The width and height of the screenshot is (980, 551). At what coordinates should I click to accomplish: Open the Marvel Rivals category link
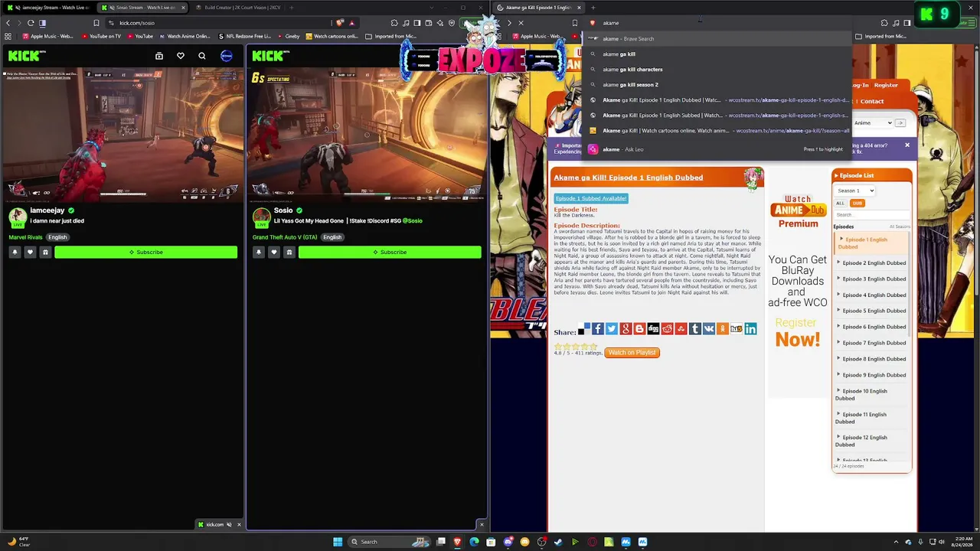tap(25, 237)
